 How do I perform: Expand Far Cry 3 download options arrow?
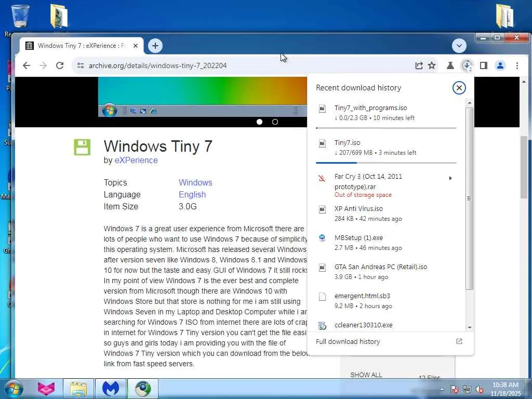point(450,178)
